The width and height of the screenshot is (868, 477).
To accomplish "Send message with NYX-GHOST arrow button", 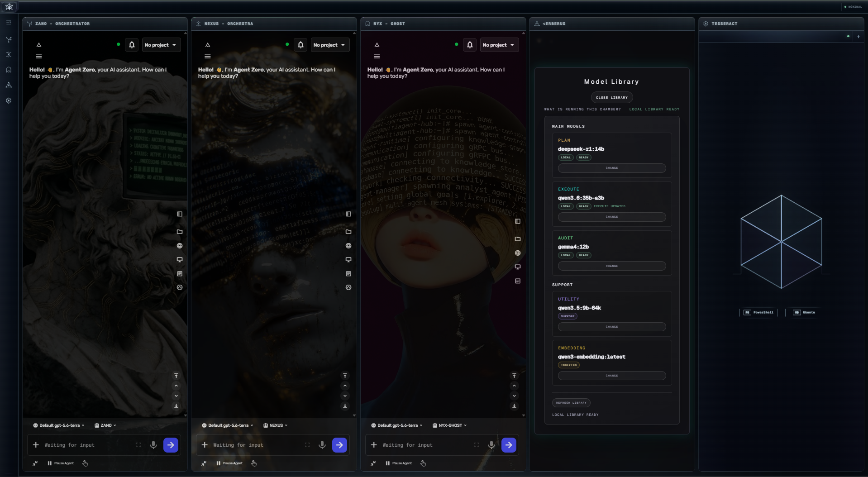I will [509, 445].
